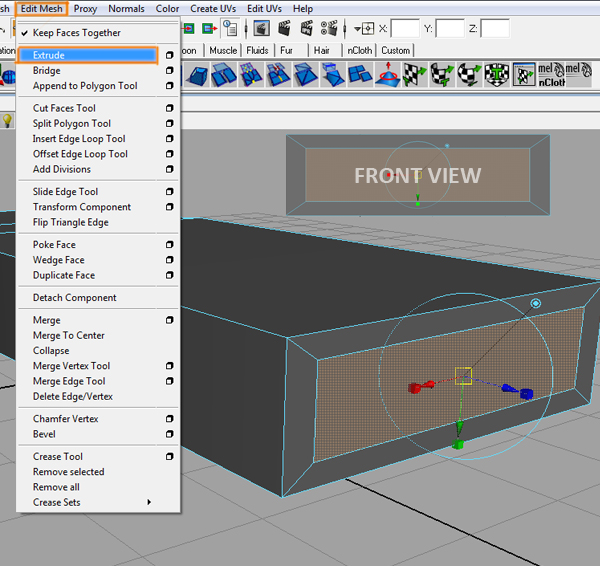Open the UV Texture Editor shelf icon
The image size is (600, 566).
[x=524, y=74]
